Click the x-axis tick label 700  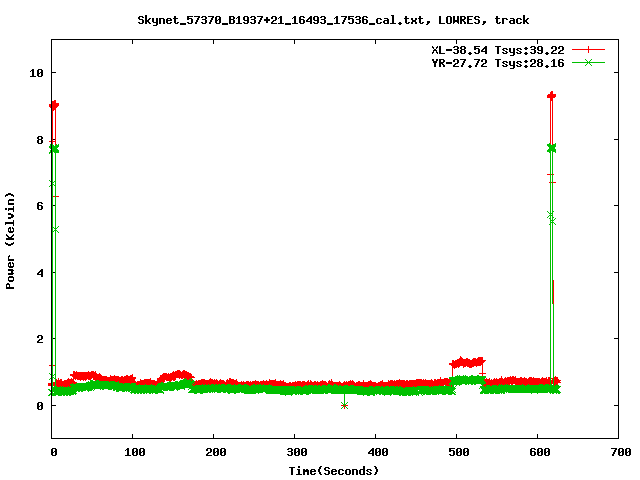620,452
